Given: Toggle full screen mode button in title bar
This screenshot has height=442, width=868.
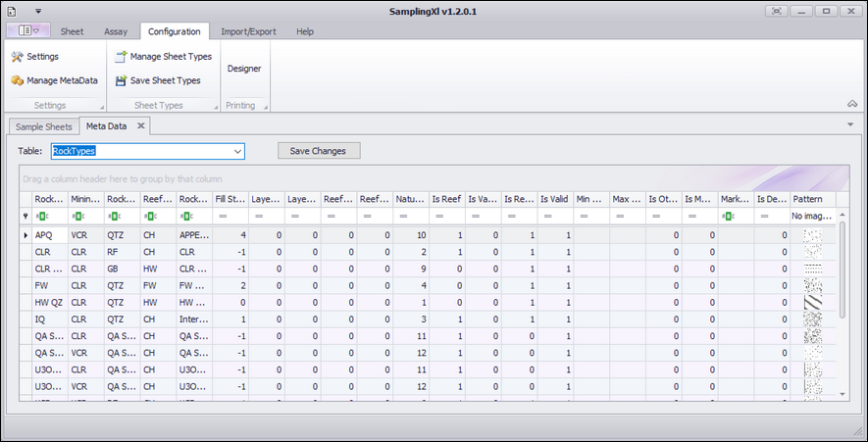Looking at the screenshot, I should click(x=777, y=11).
